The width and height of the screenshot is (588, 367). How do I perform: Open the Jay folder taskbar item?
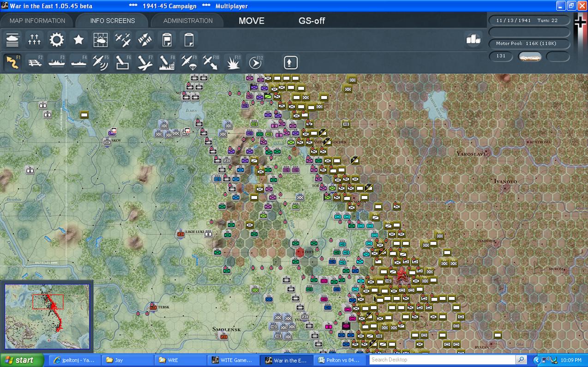pos(128,360)
